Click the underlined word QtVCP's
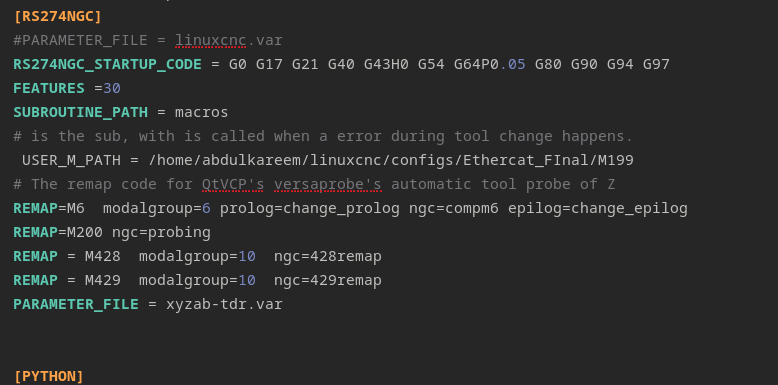The width and height of the screenshot is (778, 385). click(233, 185)
